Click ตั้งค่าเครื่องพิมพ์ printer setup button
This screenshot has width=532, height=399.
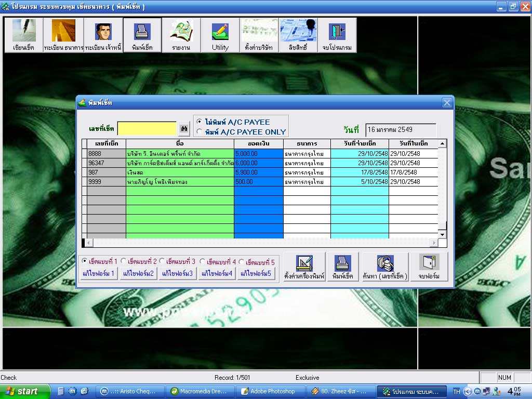[x=304, y=267]
